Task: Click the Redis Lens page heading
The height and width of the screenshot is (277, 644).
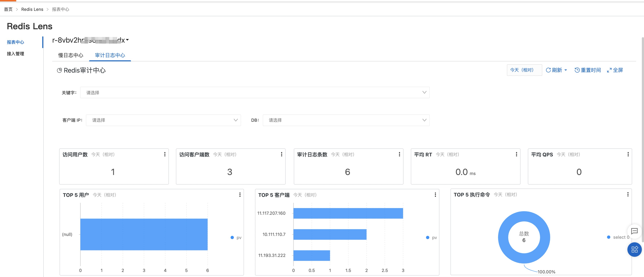Action: tap(30, 26)
